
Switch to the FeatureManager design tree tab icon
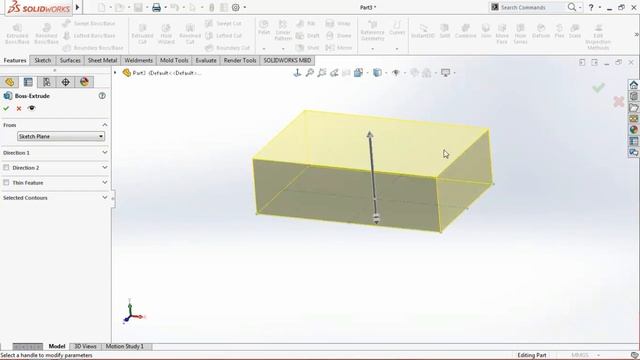tap(10, 82)
